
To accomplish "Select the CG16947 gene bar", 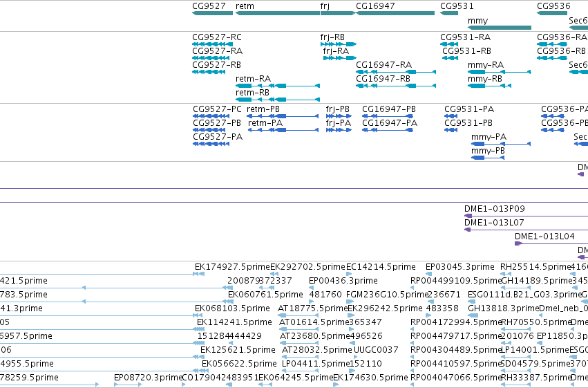I will coord(395,13).
